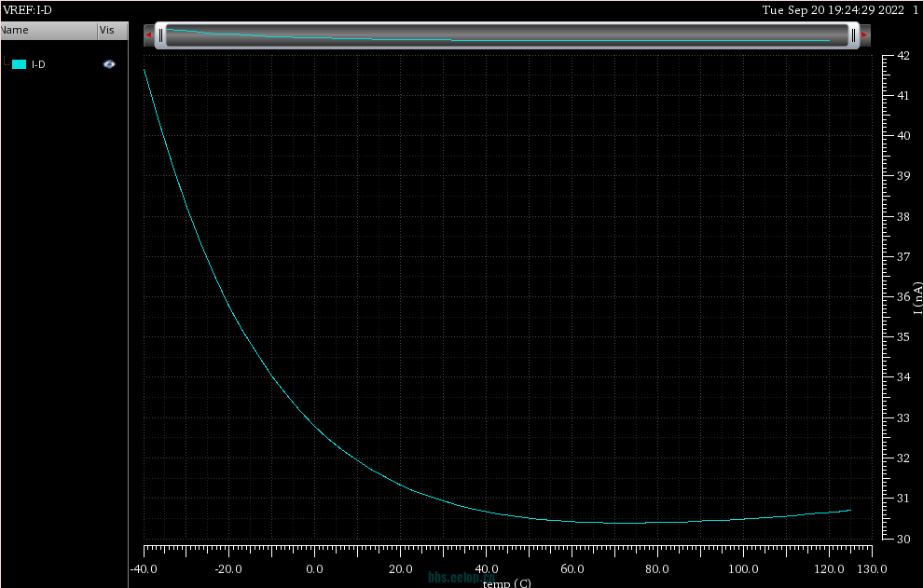Click the 130.0 x-axis tick label
Viewport: 923px width, 588px height.
coord(872,569)
